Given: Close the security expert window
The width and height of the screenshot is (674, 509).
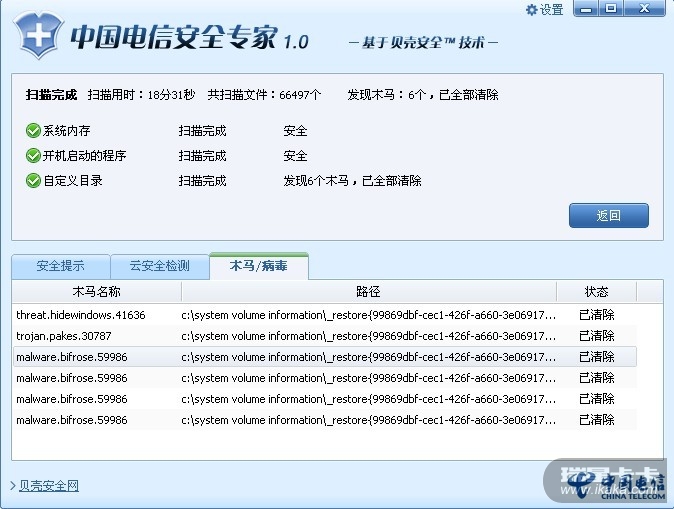Looking at the screenshot, I should (x=644, y=9).
